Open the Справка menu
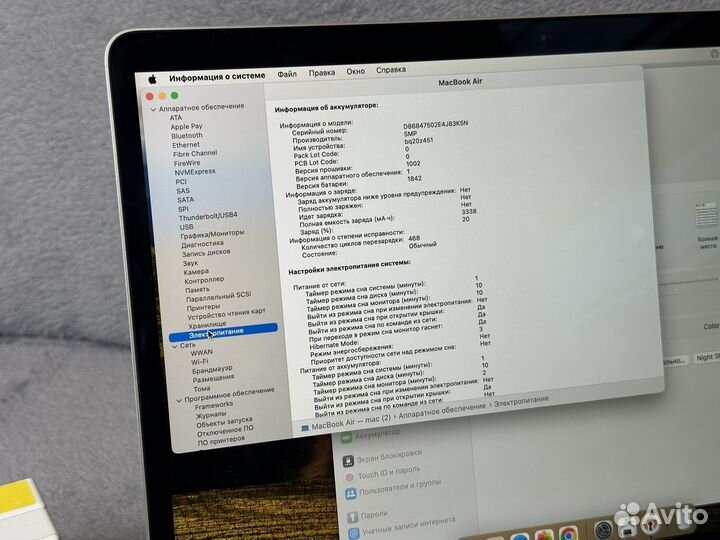This screenshot has height=540, width=720. (391, 70)
